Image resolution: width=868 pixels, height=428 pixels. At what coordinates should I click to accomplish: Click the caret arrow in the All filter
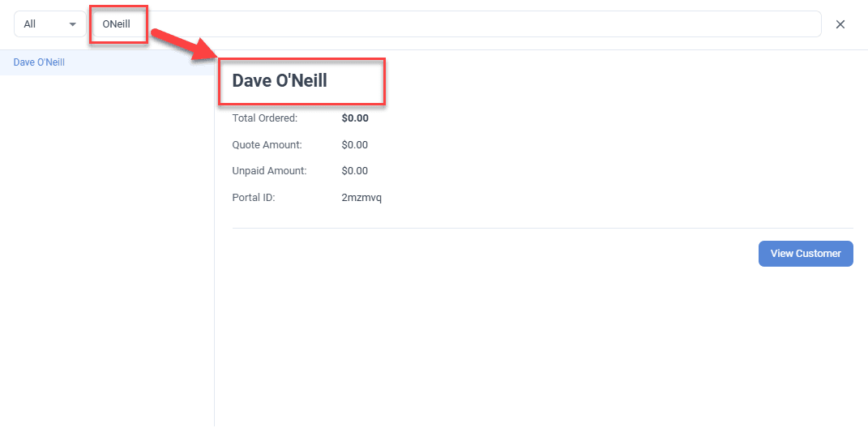tap(73, 24)
